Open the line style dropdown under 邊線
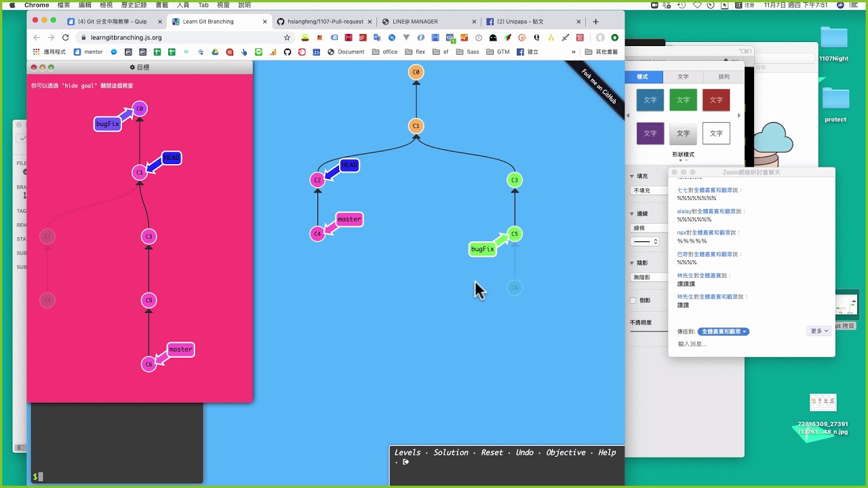The height and width of the screenshot is (488, 868). [x=645, y=241]
